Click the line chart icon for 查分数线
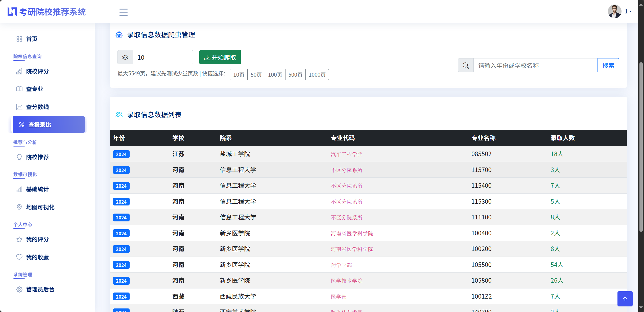 click(19, 107)
